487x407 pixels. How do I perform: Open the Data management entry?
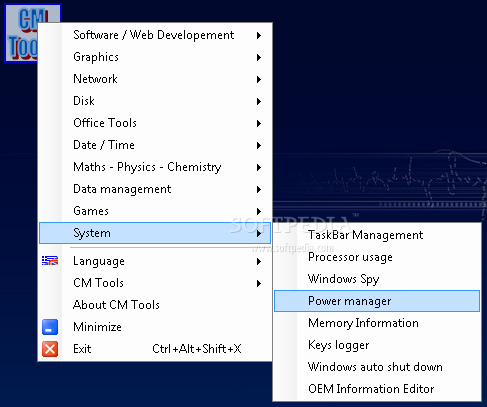point(155,189)
